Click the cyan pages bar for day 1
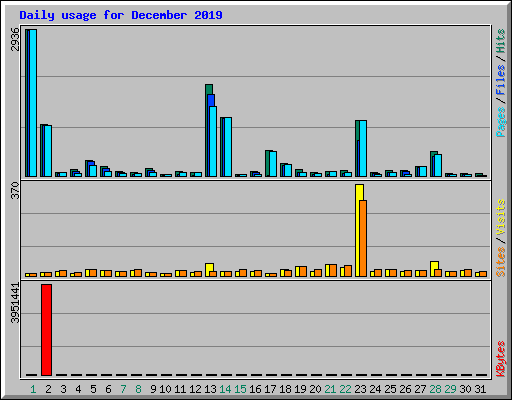Image resolution: width=512 pixels, height=400 pixels. point(33,103)
